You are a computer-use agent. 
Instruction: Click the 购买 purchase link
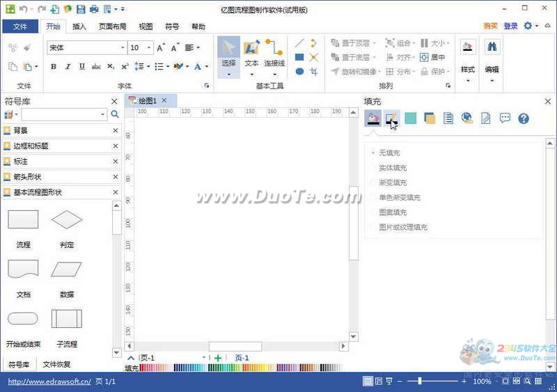(490, 26)
